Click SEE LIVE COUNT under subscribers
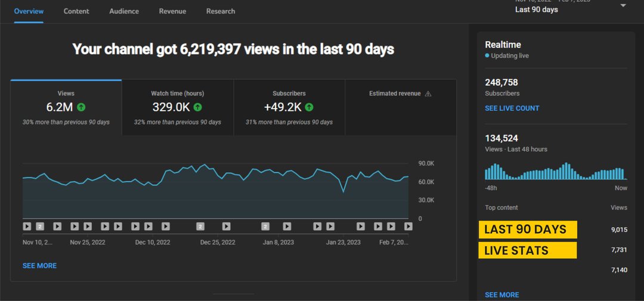The width and height of the screenshot is (644, 301). coord(512,108)
